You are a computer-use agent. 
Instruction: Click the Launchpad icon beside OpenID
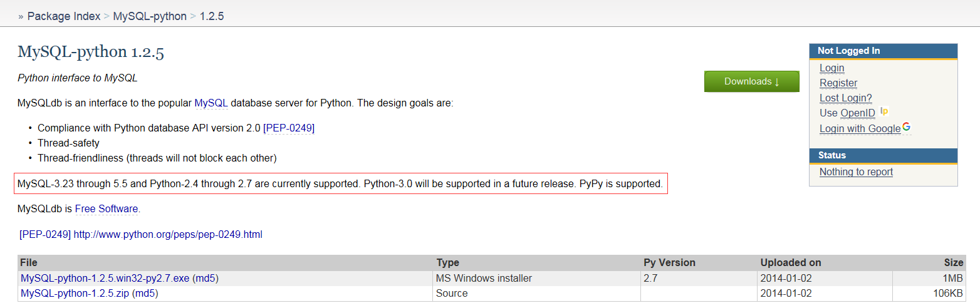(884, 111)
